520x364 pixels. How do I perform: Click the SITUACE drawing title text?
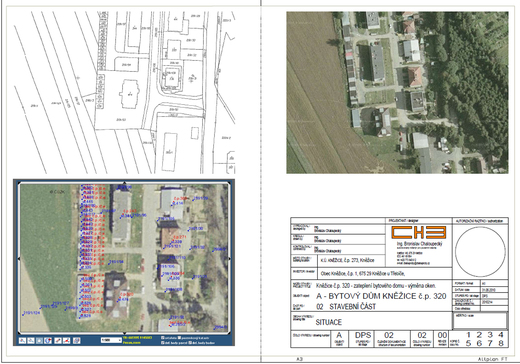pyautogui.click(x=329, y=322)
